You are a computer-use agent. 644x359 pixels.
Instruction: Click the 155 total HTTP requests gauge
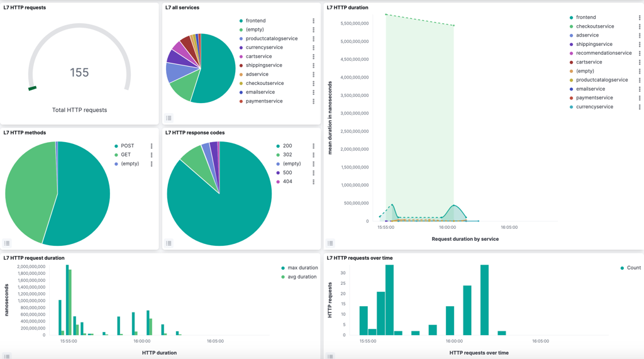(79, 72)
